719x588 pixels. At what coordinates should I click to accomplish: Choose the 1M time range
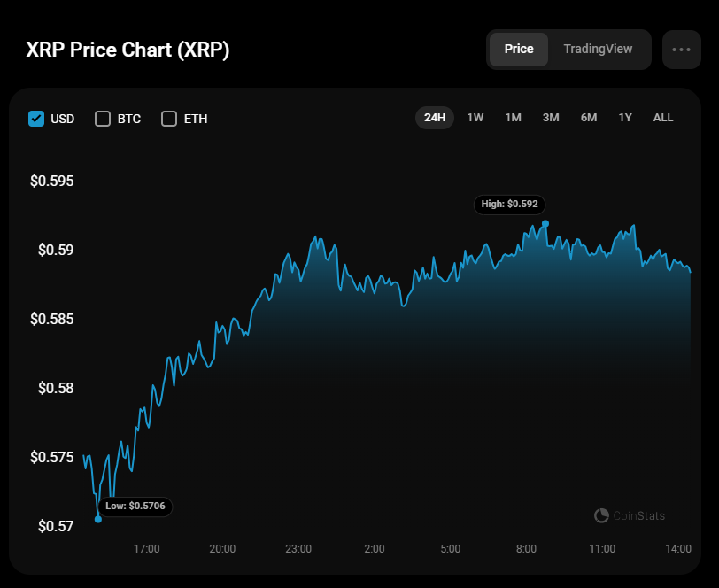[x=513, y=118]
